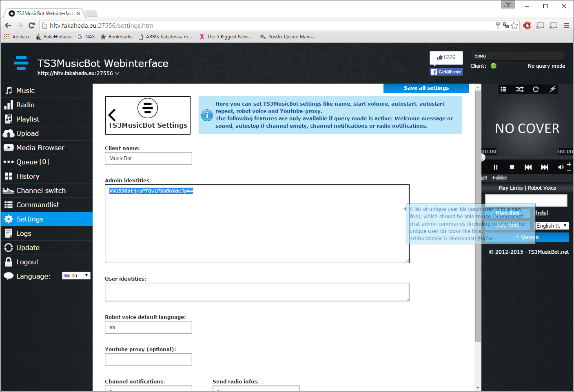The width and height of the screenshot is (574, 392).
Task: Show player playlist view icon
Action: coord(503,89)
